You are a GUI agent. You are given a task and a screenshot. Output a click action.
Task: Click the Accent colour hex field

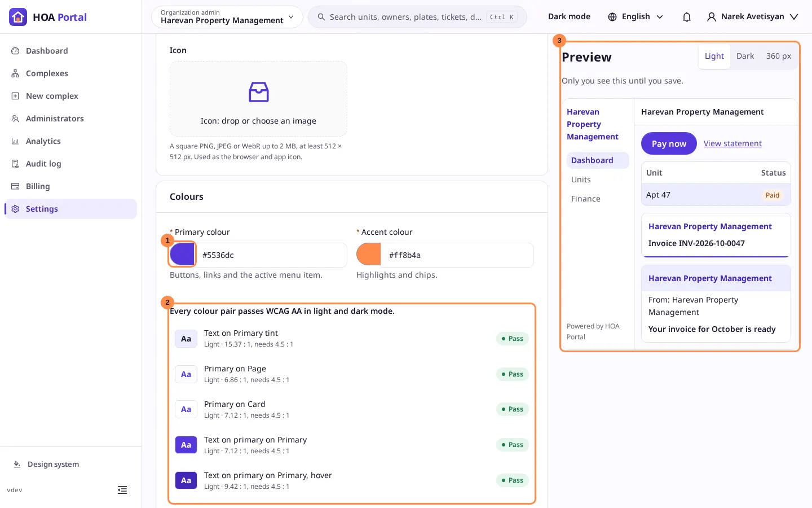point(457,255)
